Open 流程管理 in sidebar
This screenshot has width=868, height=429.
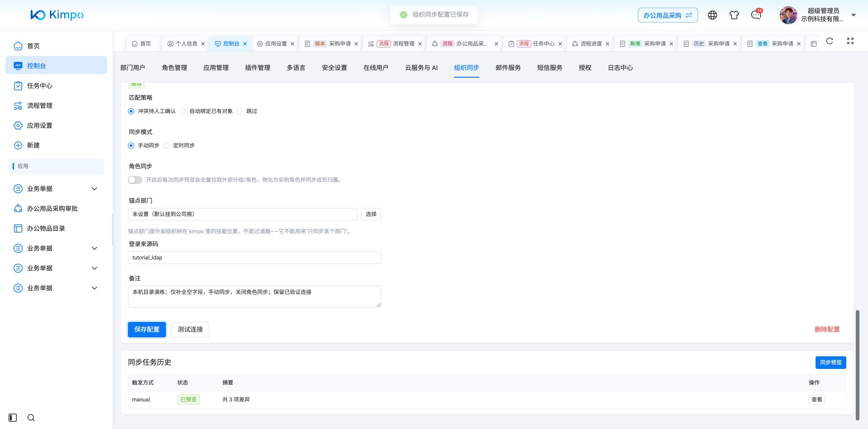tap(56, 105)
